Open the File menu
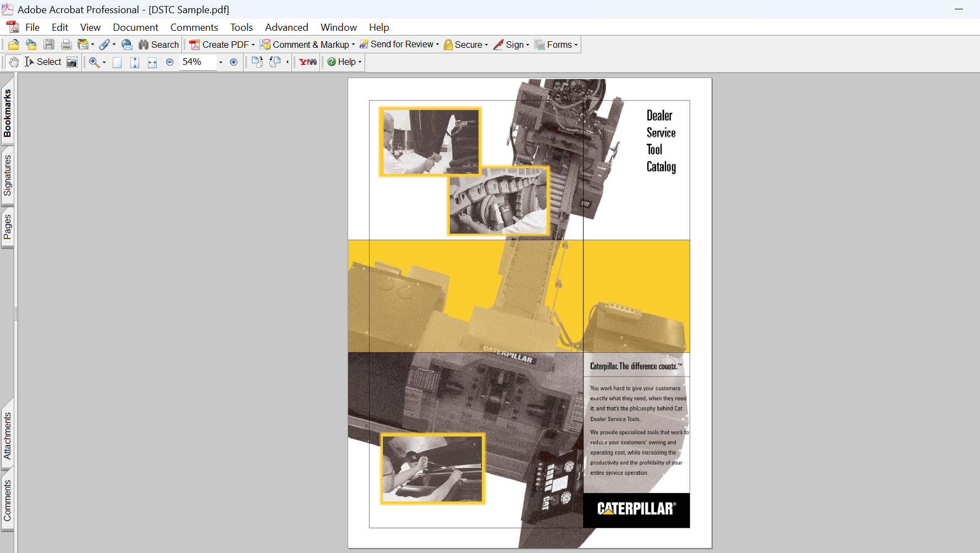This screenshot has width=980, height=553. pos(32,27)
